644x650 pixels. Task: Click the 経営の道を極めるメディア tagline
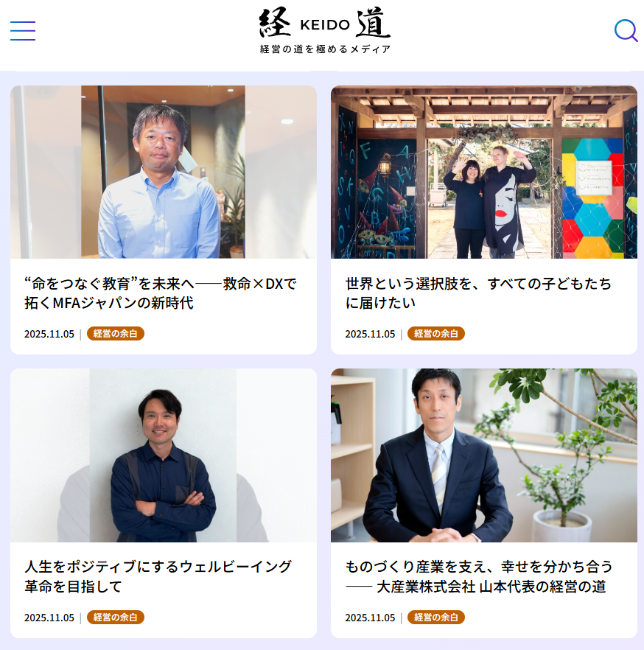pyautogui.click(x=325, y=49)
